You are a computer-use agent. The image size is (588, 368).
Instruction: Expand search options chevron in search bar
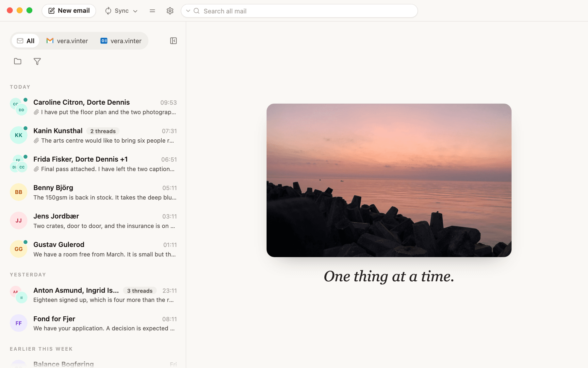tap(188, 11)
